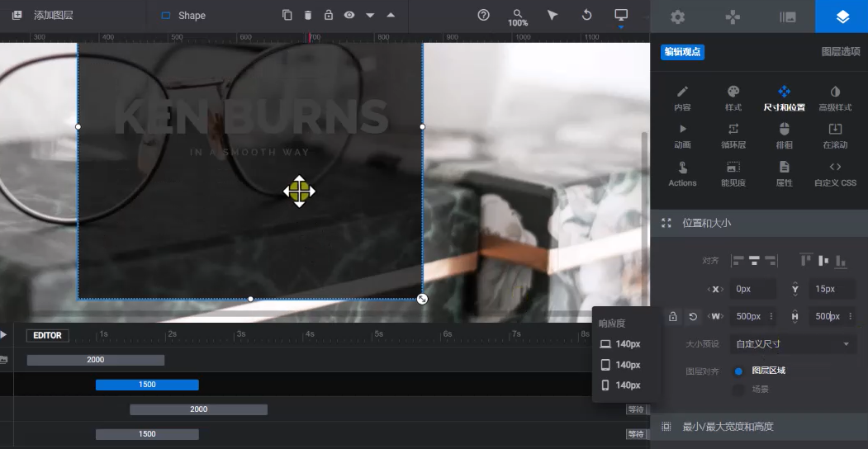Click the blue 1500 timeline bar
This screenshot has height=449, width=868.
tap(147, 385)
